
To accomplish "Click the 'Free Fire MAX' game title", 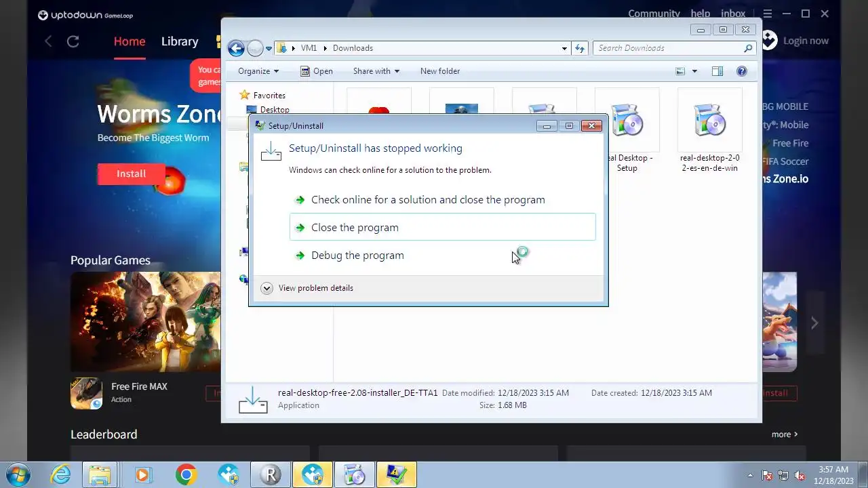I will (139, 386).
